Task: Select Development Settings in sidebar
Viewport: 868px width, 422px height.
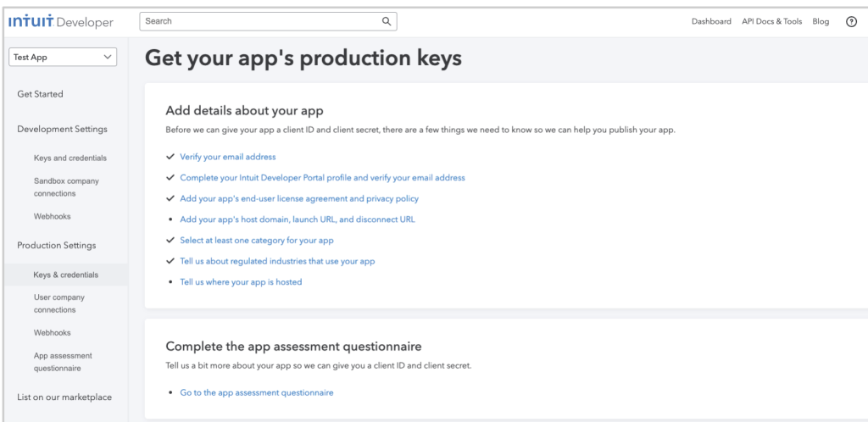Action: (x=62, y=129)
